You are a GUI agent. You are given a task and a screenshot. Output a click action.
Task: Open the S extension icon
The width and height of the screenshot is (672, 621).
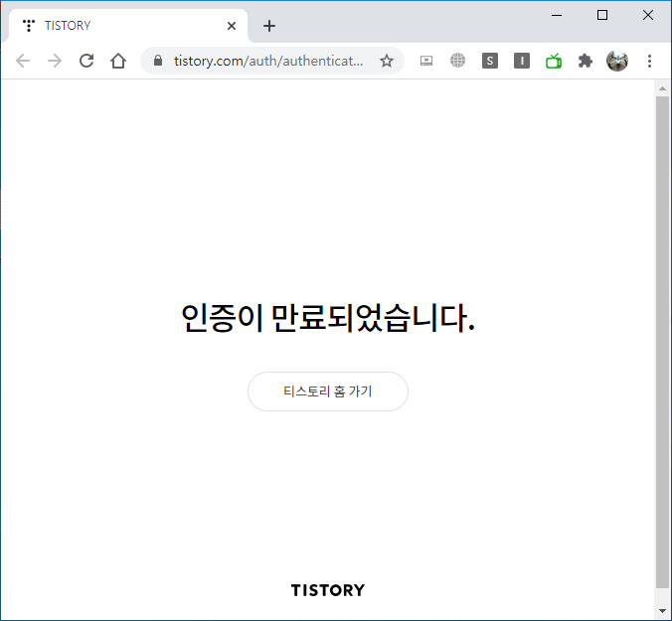pos(490,61)
